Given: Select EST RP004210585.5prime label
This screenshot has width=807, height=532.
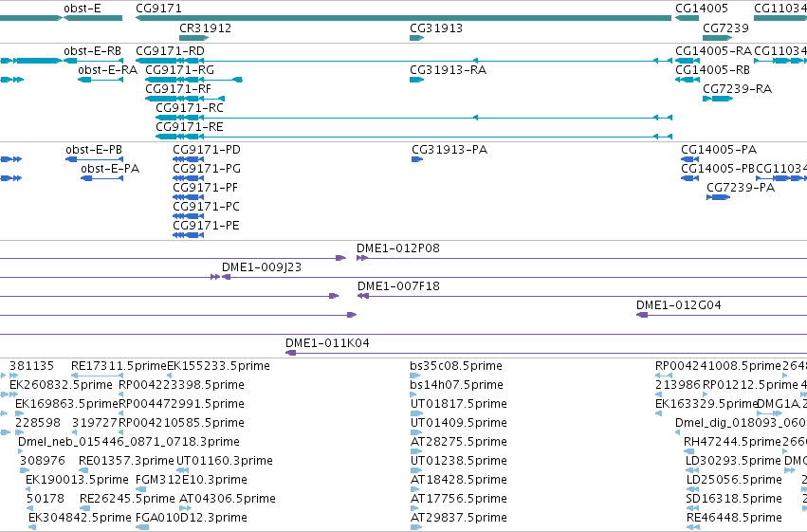Looking at the screenshot, I should pos(182,424).
